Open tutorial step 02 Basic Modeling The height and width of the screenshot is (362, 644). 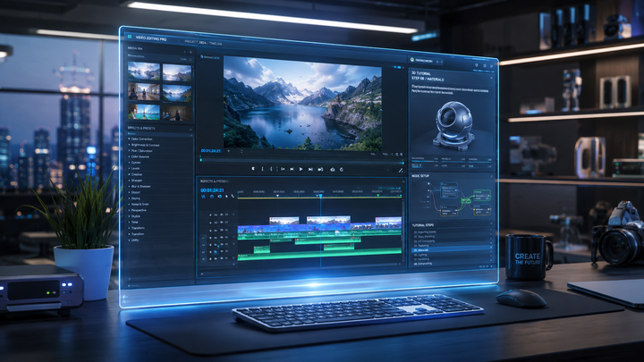452,236
